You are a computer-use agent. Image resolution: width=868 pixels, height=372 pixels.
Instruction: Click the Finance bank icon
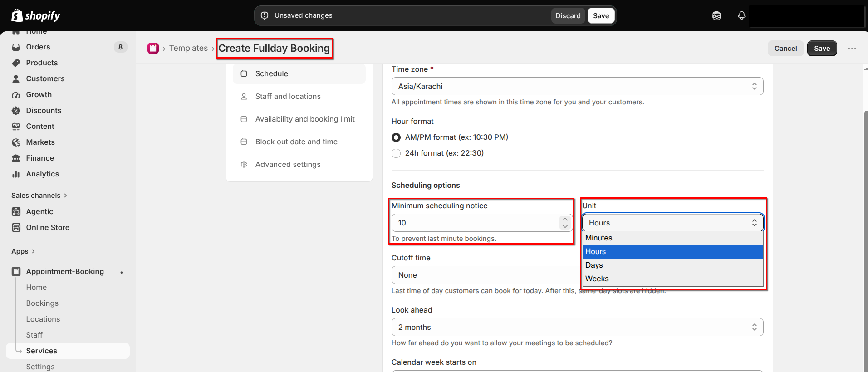pyautogui.click(x=16, y=158)
